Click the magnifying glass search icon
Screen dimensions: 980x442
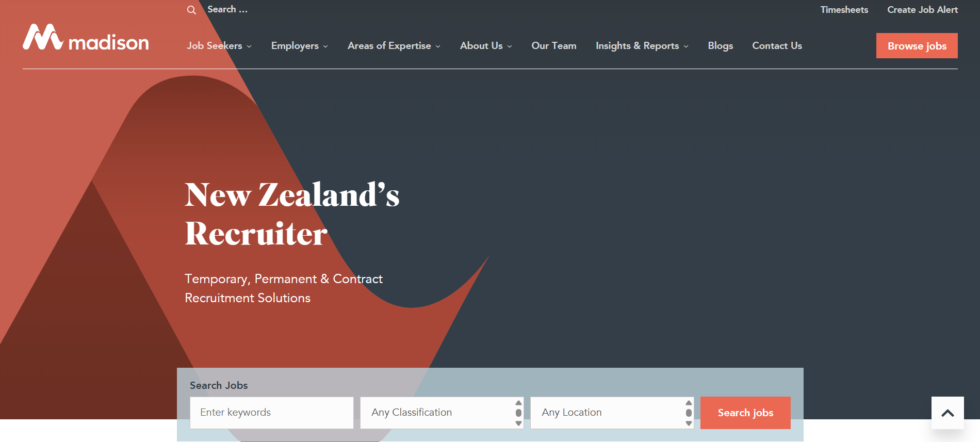191,10
